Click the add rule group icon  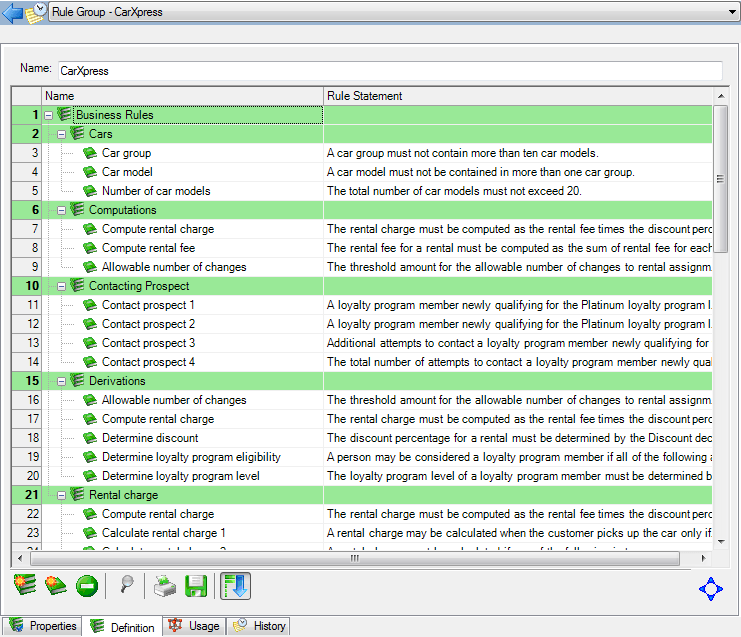(x=25, y=586)
